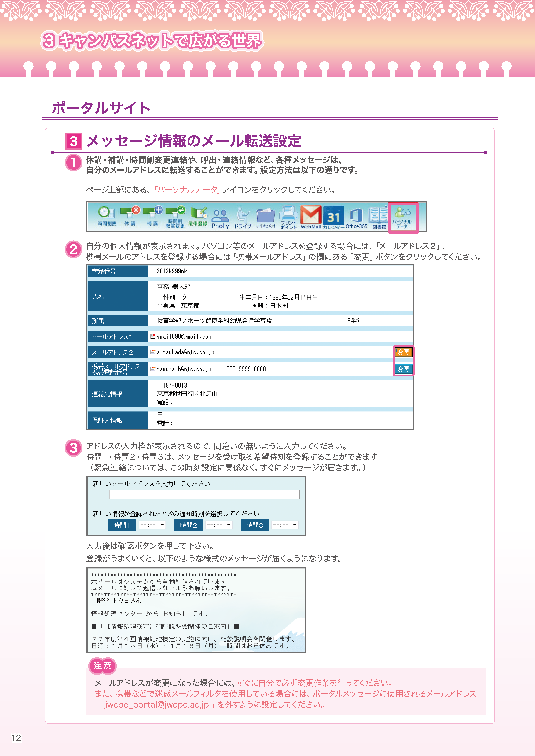Viewport: 535px width, 756px height.
Task: Click the メールアドレス1 row header
Action: pyautogui.click(x=118, y=337)
